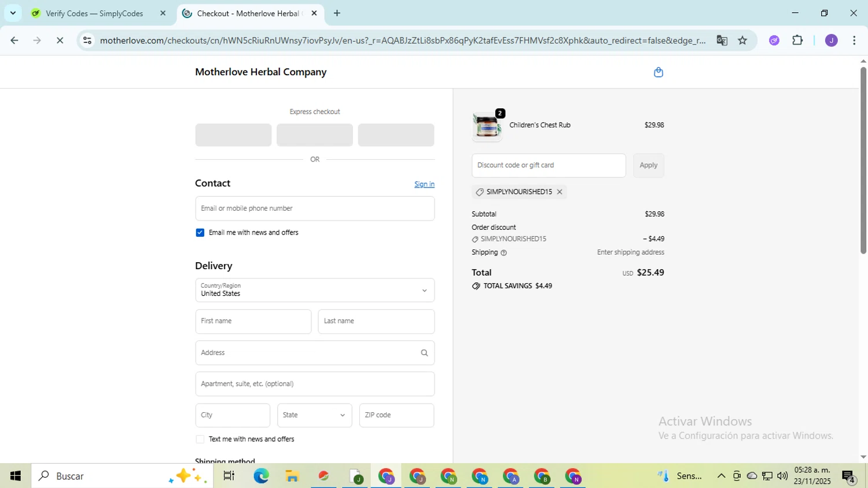Open the weather widget on the taskbar

[681, 476]
